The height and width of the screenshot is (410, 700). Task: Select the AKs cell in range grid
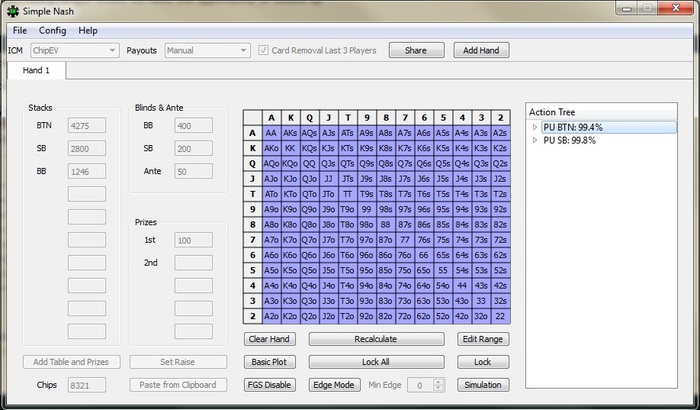(x=290, y=133)
